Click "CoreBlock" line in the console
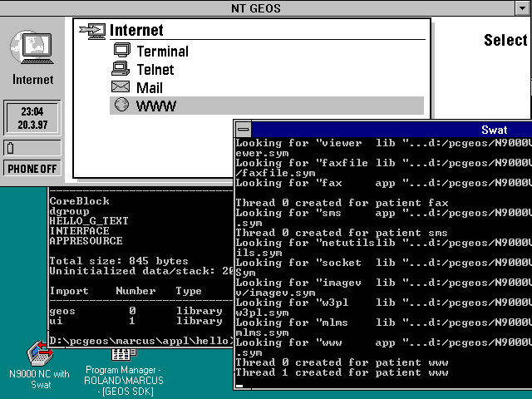 pyautogui.click(x=80, y=201)
